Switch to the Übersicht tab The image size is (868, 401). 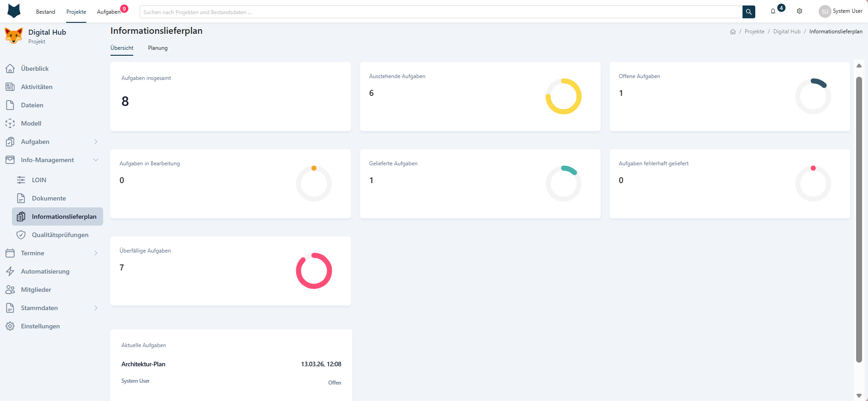pyautogui.click(x=122, y=48)
